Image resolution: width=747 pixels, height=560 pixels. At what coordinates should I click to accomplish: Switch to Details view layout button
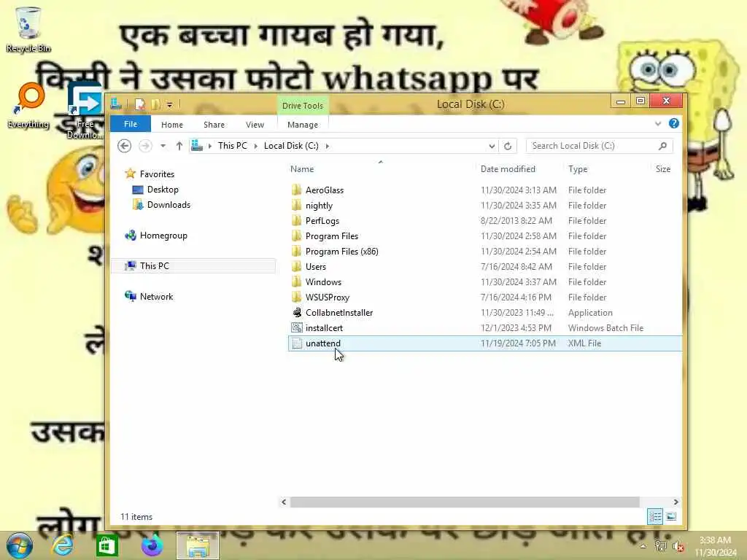pos(655,517)
